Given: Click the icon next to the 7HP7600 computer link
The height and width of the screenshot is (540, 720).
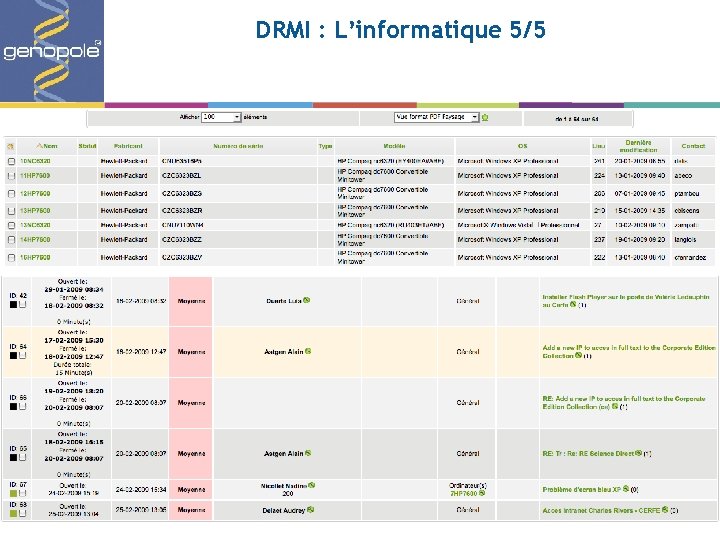Looking at the screenshot, I should (x=482, y=493).
